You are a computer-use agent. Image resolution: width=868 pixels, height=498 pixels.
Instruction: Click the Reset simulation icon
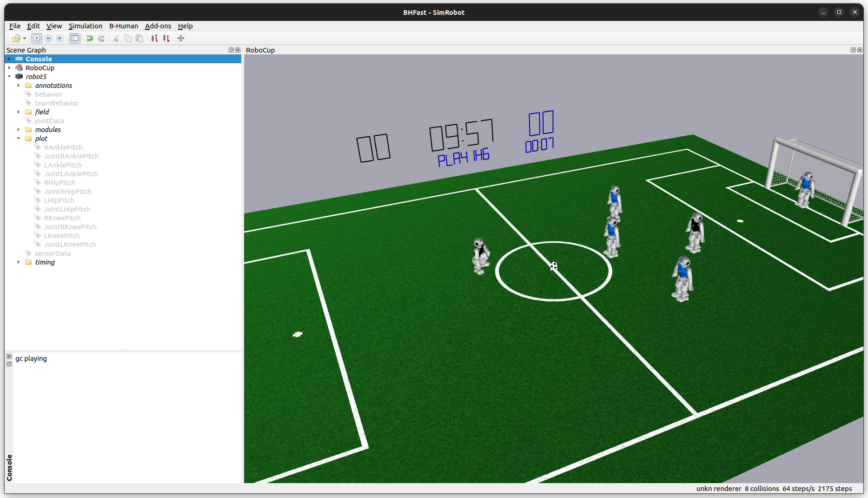(x=48, y=39)
